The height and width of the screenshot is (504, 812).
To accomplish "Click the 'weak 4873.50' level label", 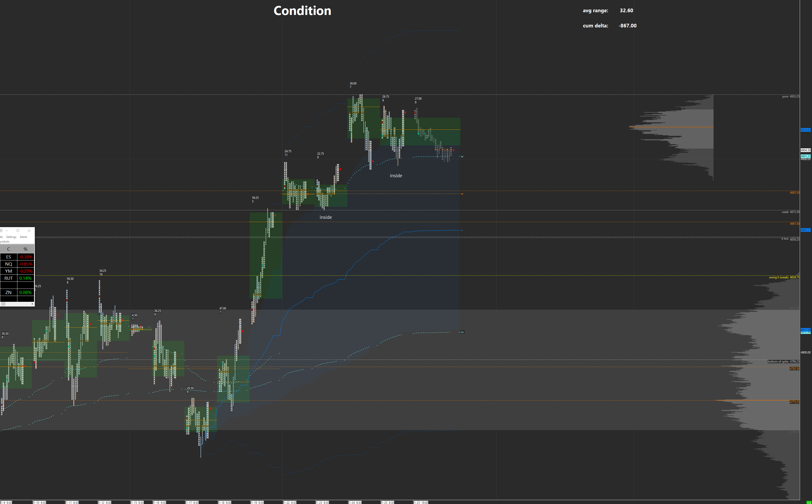I will [790, 212].
